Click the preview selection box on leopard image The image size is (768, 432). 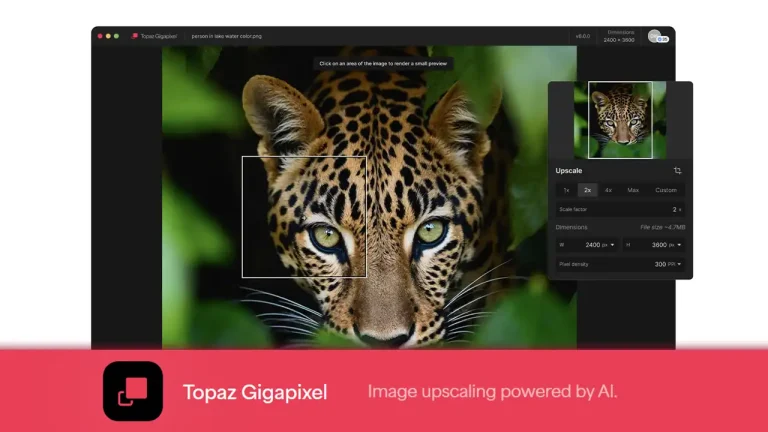(304, 217)
